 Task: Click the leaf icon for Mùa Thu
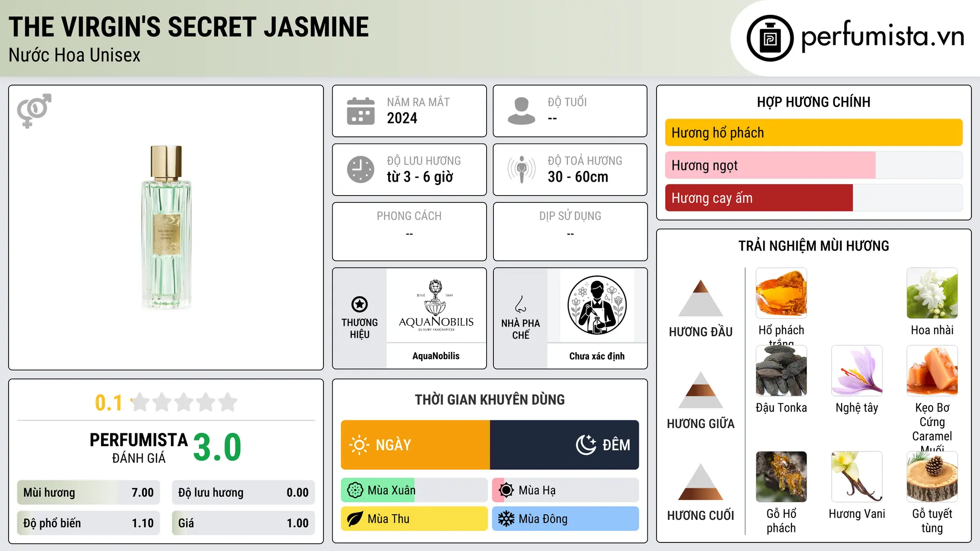[355, 519]
